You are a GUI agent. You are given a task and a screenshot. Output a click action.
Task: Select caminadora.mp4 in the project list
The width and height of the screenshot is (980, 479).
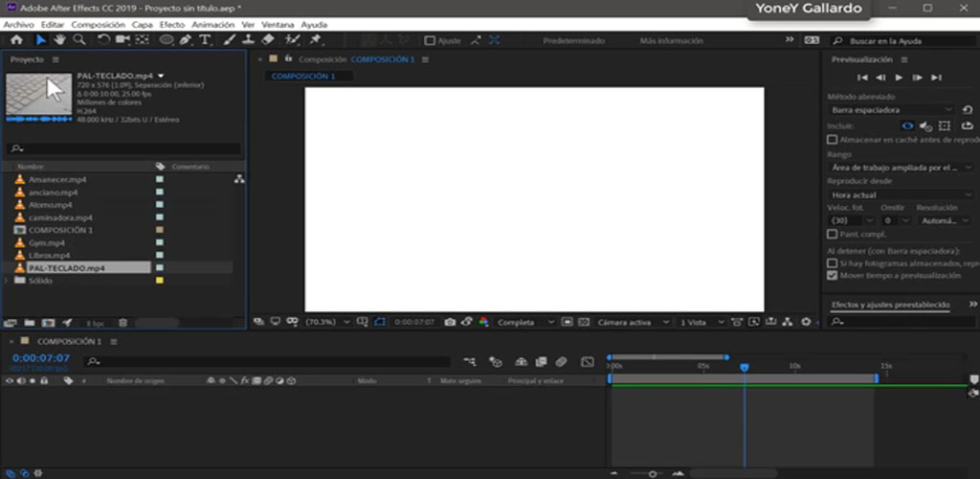tap(59, 217)
